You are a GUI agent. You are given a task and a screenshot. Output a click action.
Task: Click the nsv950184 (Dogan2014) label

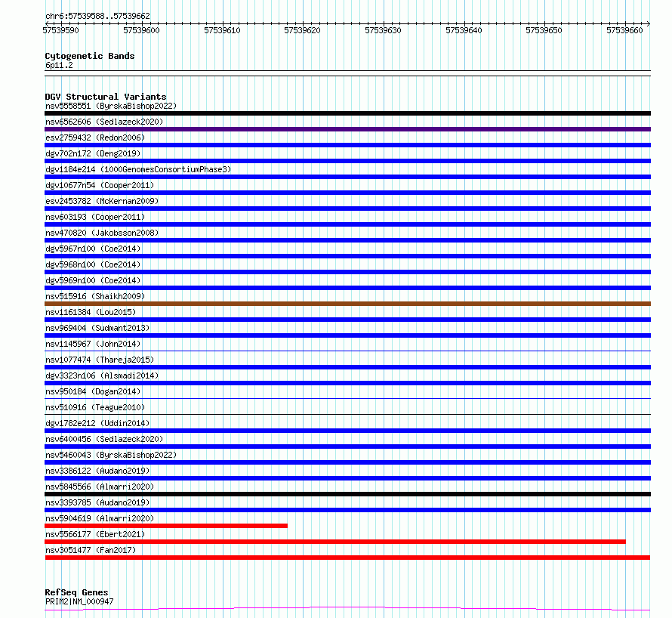click(x=93, y=391)
